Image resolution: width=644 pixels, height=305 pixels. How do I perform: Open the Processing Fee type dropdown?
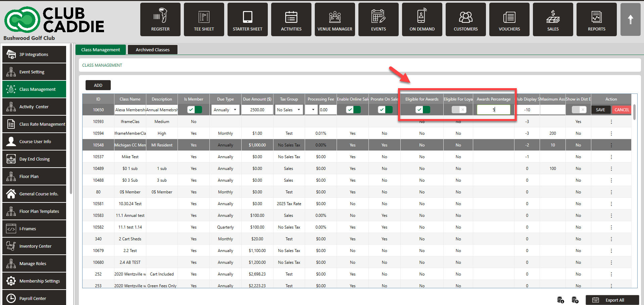[311, 110]
